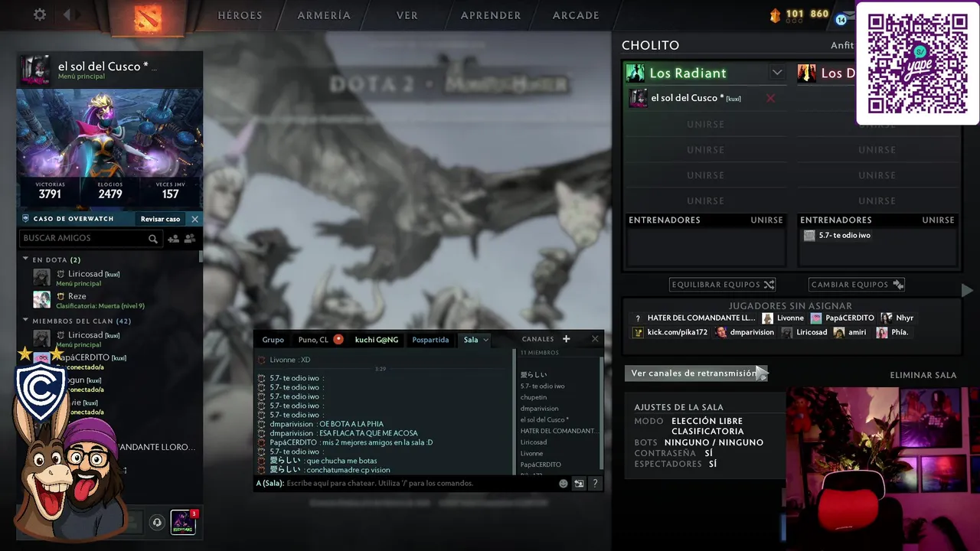Open the Sala tab dropdown arrow
Viewport: 980px width, 551px height.
click(x=485, y=340)
